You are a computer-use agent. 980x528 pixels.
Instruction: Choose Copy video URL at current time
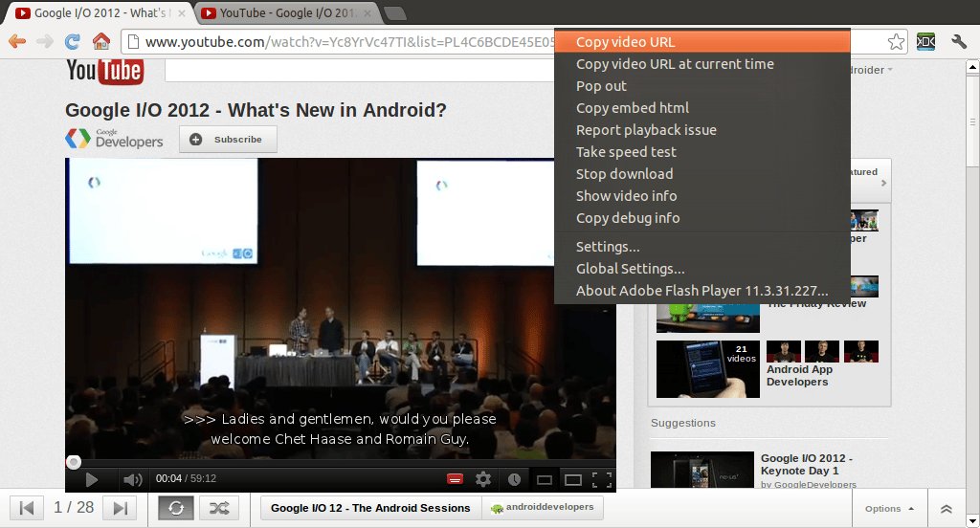tap(702, 64)
